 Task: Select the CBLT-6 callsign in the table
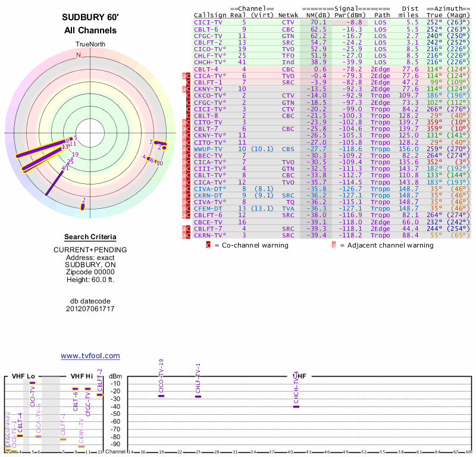[206, 29]
